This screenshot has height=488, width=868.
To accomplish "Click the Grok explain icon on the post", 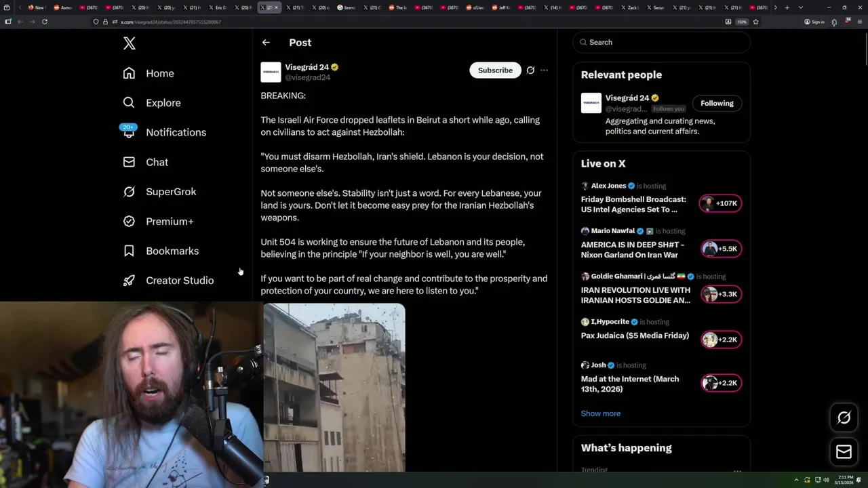I will (530, 70).
